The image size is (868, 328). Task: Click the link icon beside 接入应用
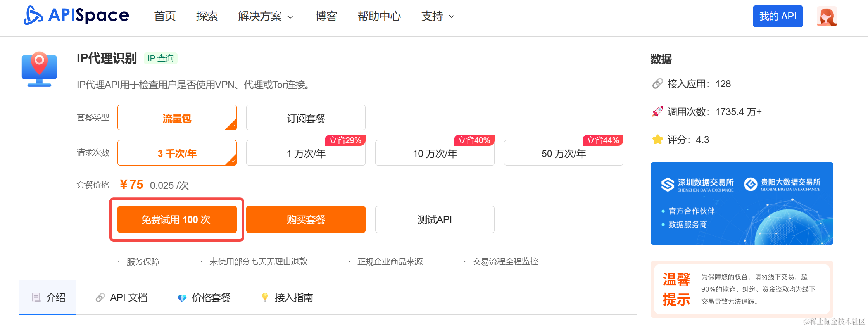coord(657,84)
